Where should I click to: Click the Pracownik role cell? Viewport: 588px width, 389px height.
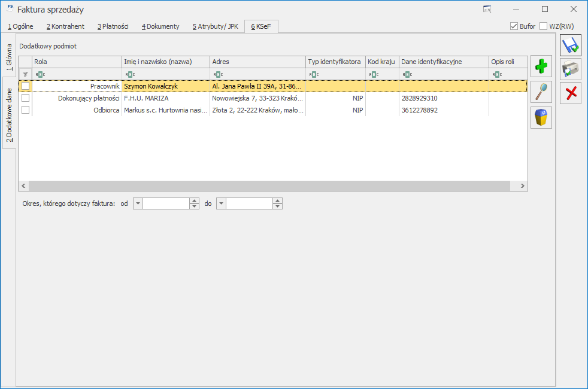point(77,86)
